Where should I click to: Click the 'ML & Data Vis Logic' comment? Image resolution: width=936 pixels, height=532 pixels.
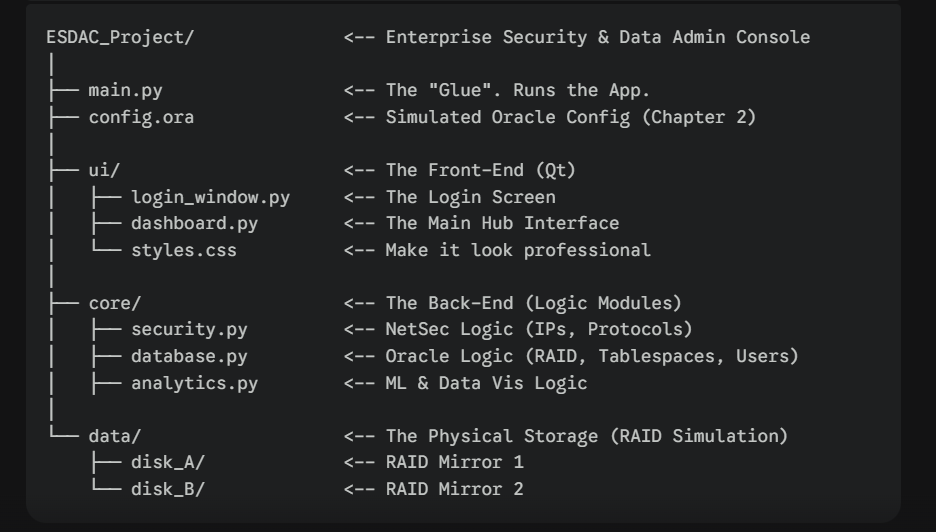click(x=487, y=383)
